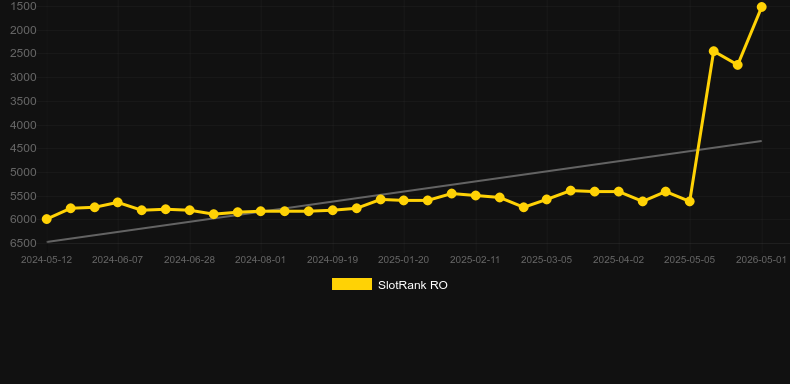Image resolution: width=790 pixels, height=384 pixels.
Task: Click the 2025-03-05 date label
Action: [547, 260]
